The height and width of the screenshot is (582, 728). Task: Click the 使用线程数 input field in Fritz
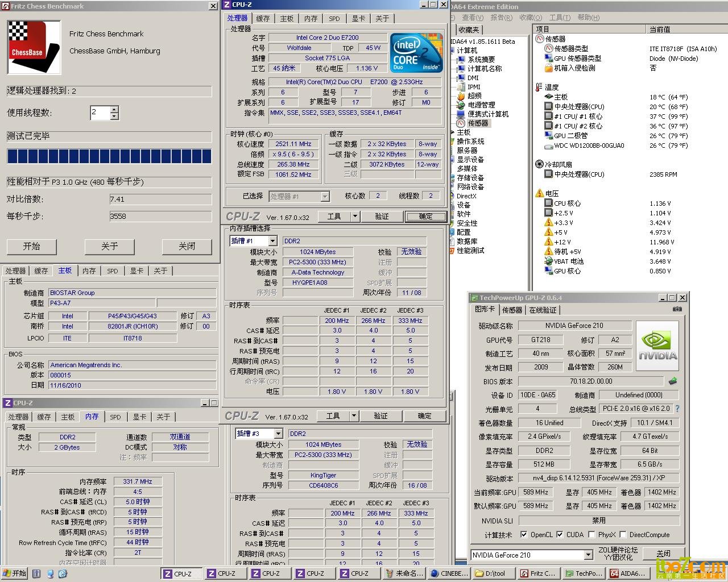100,113
